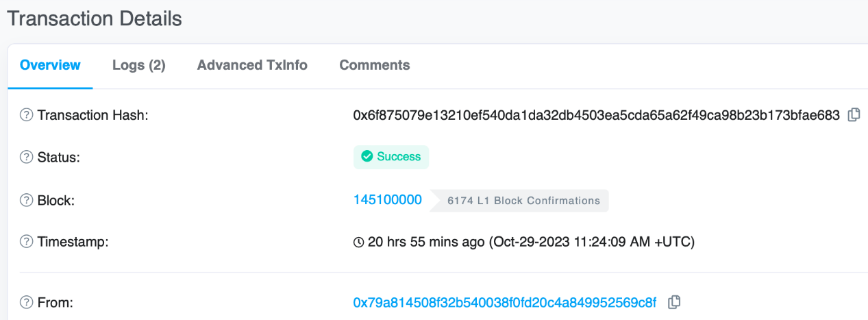Click help icon beside From label
868x320 pixels.
point(26,302)
